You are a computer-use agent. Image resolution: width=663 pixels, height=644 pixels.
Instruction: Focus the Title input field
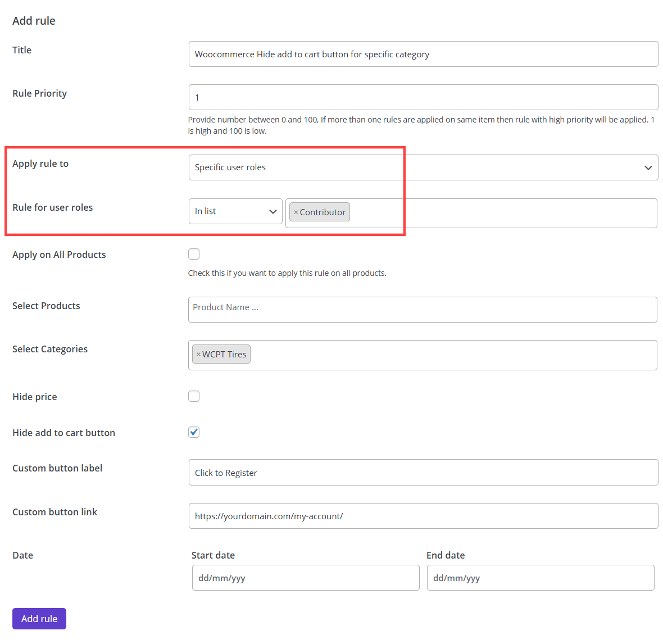point(423,54)
